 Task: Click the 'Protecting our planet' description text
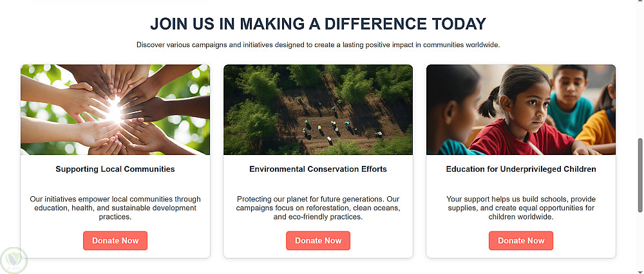coord(318,208)
